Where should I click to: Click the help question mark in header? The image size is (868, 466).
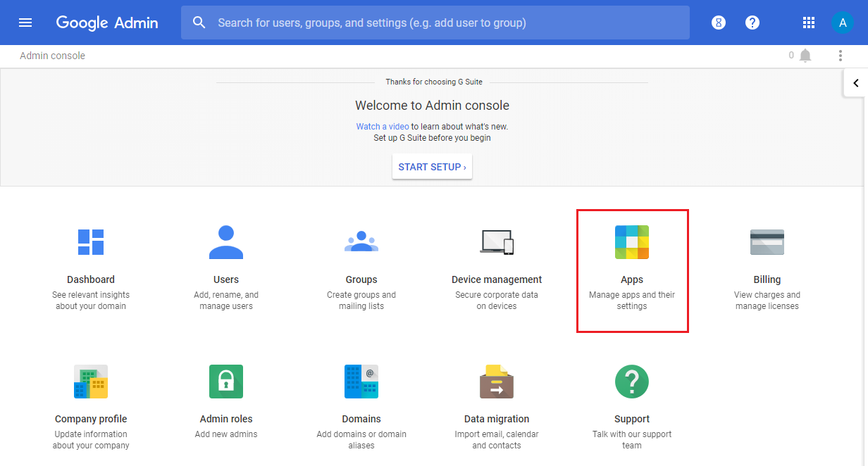(752, 23)
